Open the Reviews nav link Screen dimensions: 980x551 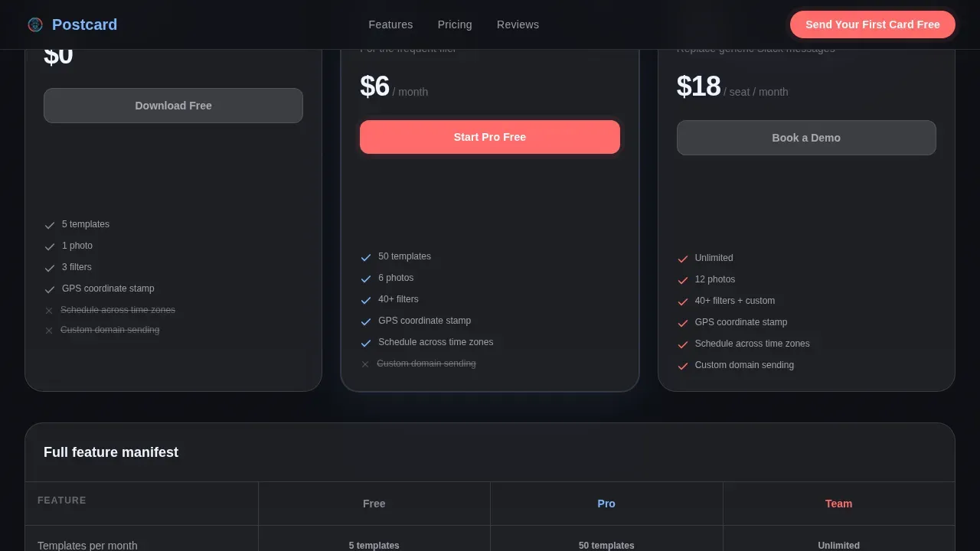(518, 24)
